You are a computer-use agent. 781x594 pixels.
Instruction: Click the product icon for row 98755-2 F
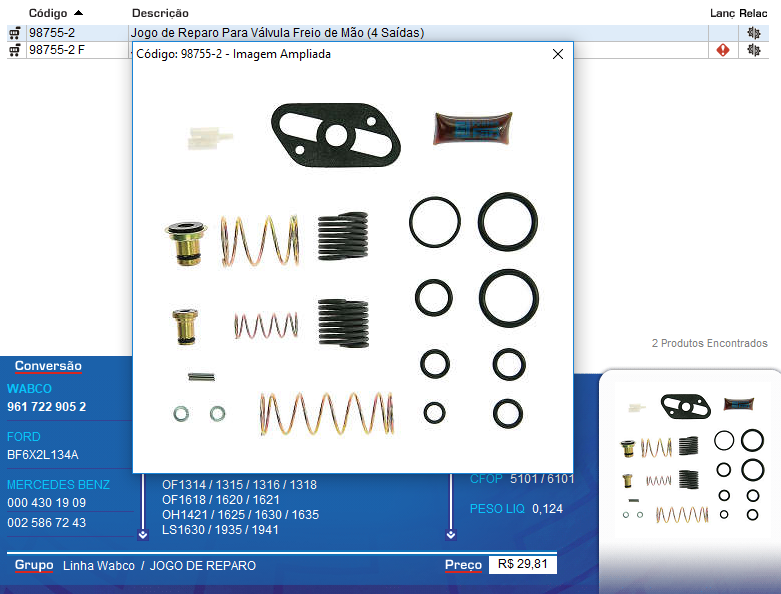pos(15,50)
